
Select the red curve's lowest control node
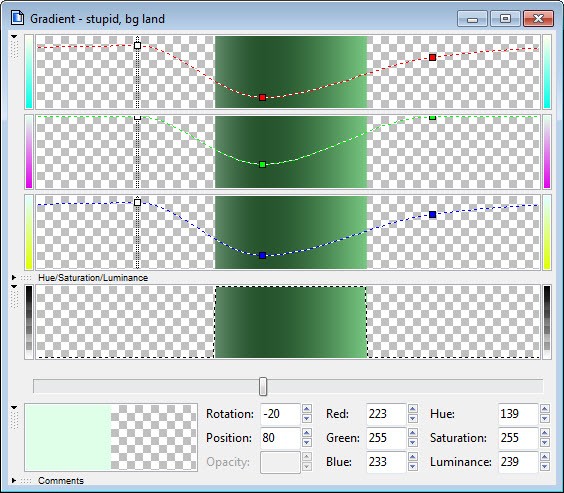click(263, 97)
